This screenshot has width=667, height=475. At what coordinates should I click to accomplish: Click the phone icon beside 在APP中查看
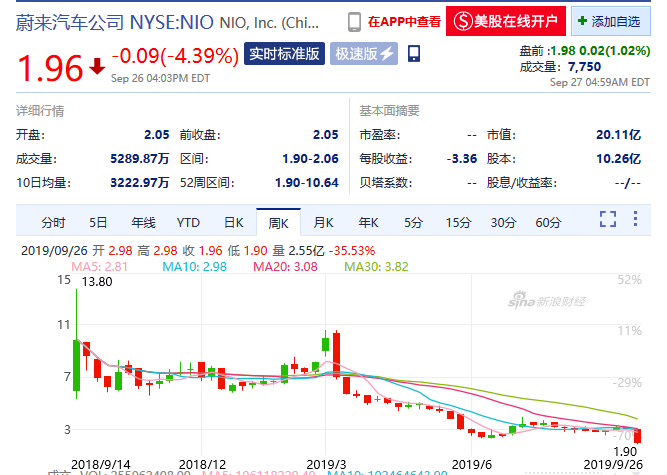354,22
